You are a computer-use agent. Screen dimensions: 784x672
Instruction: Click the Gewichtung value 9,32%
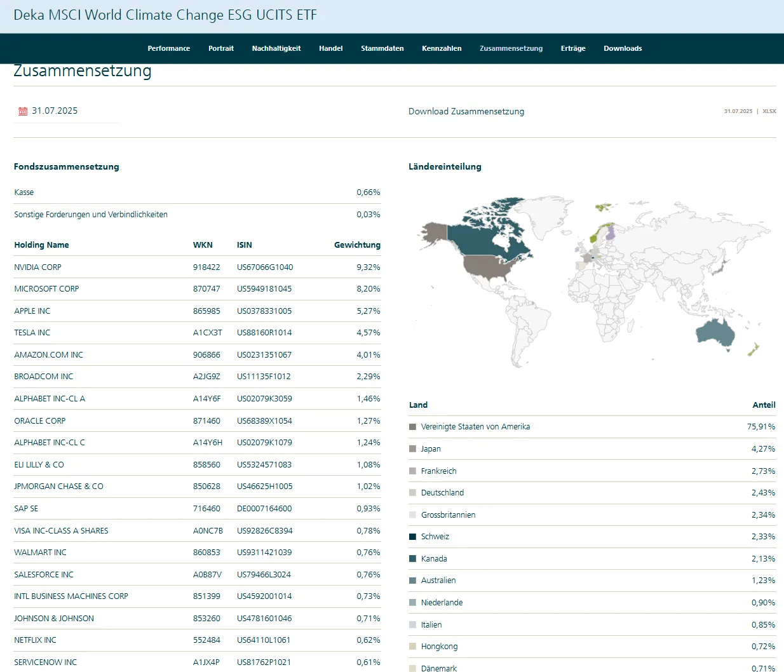(x=368, y=267)
